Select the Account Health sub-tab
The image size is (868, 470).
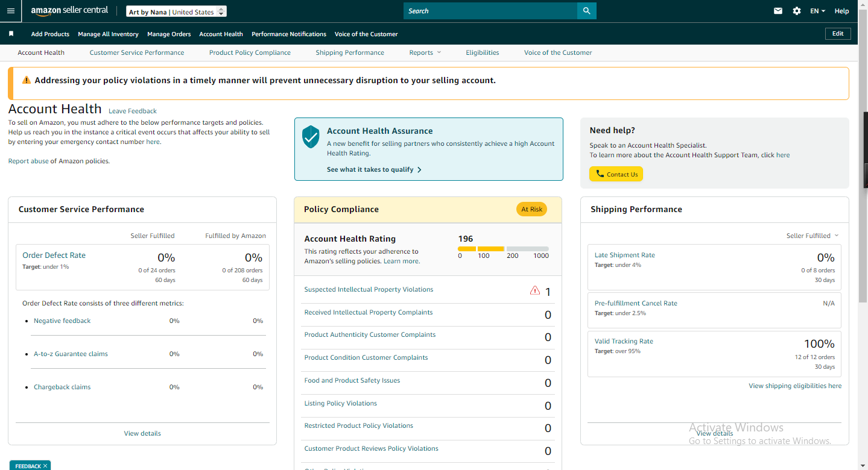(41, 52)
